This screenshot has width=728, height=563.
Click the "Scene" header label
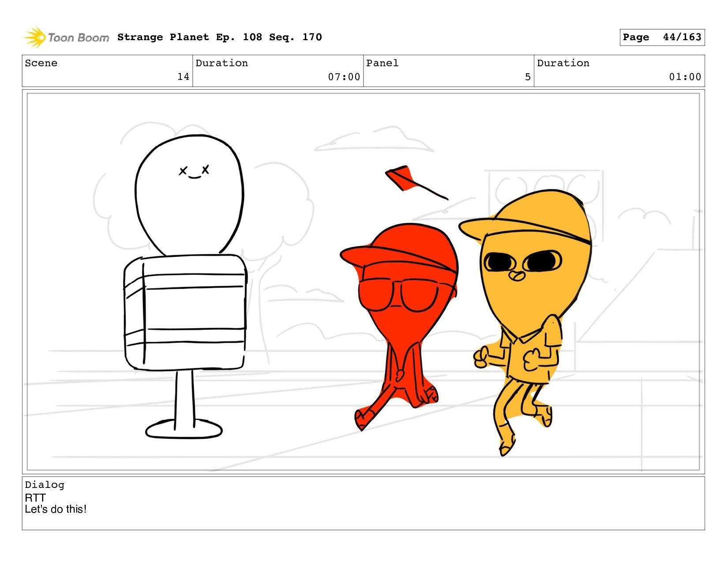click(41, 63)
